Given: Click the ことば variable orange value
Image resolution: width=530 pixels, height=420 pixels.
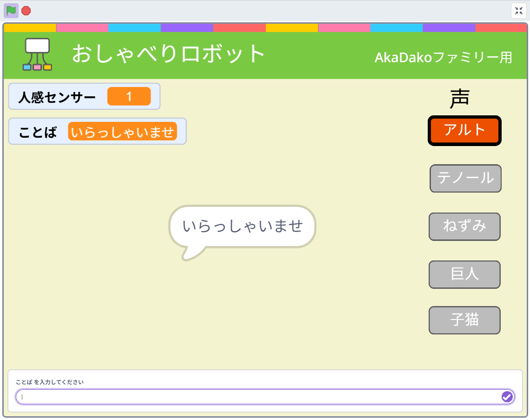Looking at the screenshot, I should point(122,132).
